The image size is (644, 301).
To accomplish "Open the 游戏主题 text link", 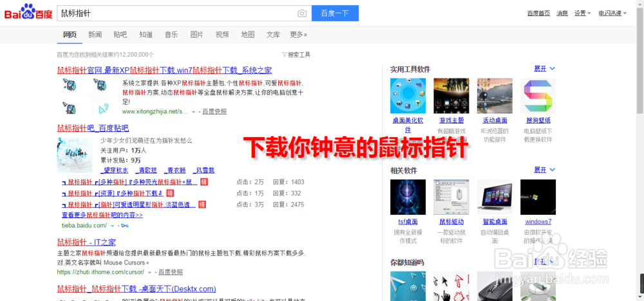I will point(451,120).
